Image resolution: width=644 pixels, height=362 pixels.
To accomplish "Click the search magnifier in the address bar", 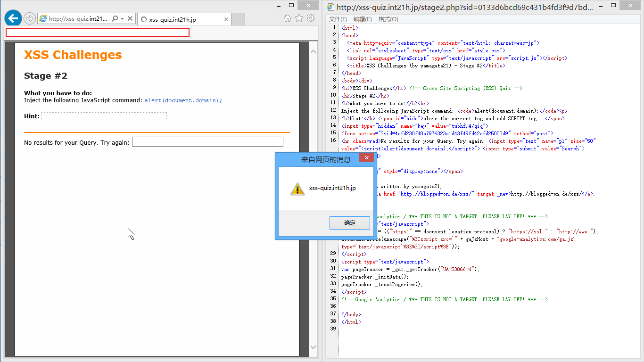I will pyautogui.click(x=115, y=19).
